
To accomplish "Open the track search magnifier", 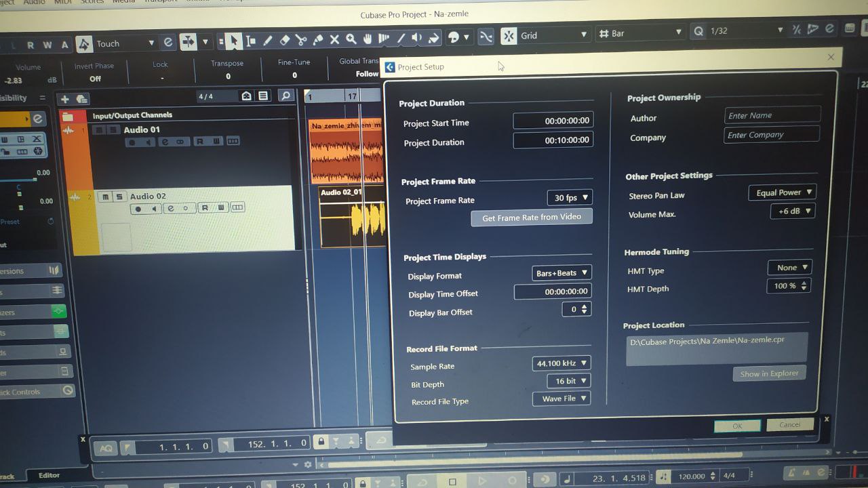I will (285, 96).
